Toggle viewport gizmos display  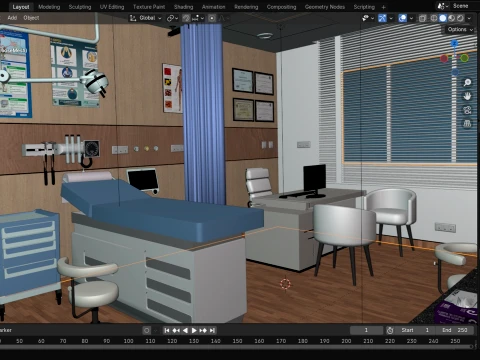click(382, 18)
